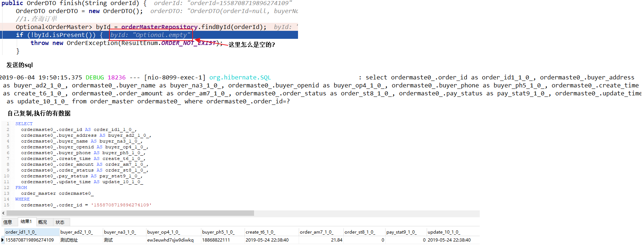Viewport: 644px width, 251px height.
Task: Select the create_t6_1_0_ column header
Action: tap(271, 232)
